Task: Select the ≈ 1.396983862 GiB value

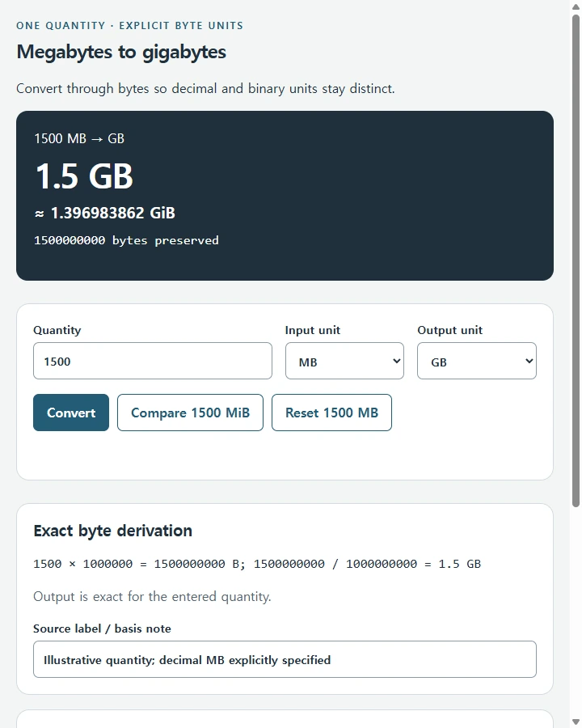Action: point(105,213)
